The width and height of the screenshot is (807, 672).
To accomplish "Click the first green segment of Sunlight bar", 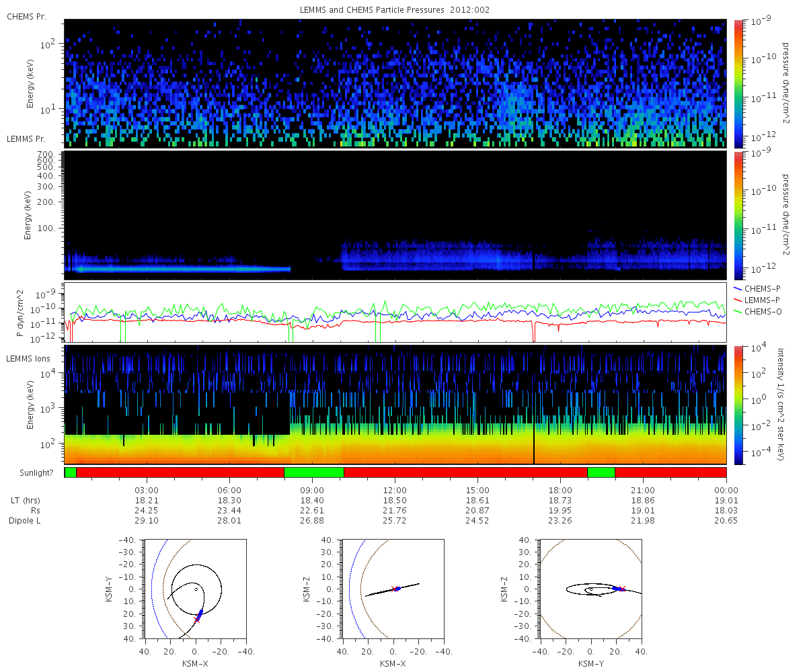I will tap(71, 472).
